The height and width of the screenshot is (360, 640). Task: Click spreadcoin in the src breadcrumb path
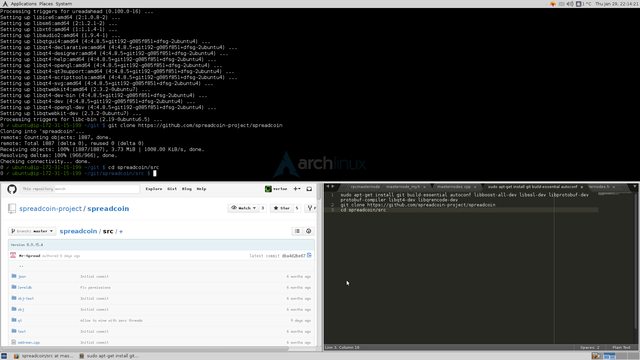[x=78, y=231]
